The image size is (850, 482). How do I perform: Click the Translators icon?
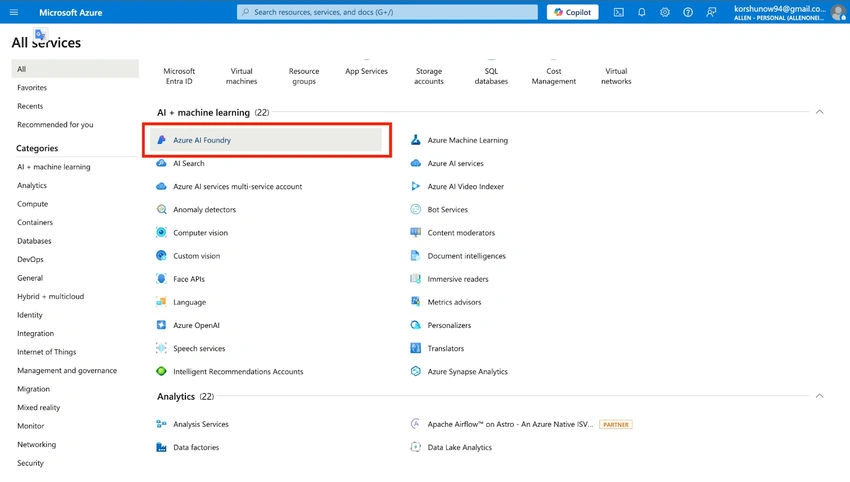pos(416,348)
